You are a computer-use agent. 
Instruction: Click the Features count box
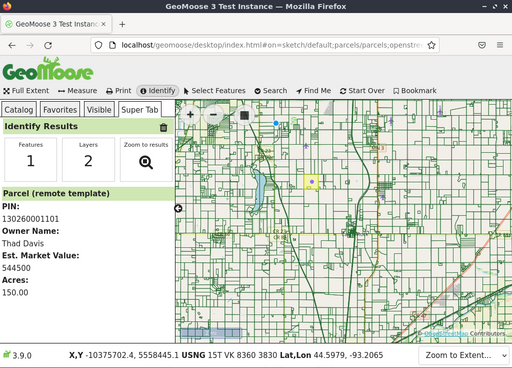click(30, 159)
